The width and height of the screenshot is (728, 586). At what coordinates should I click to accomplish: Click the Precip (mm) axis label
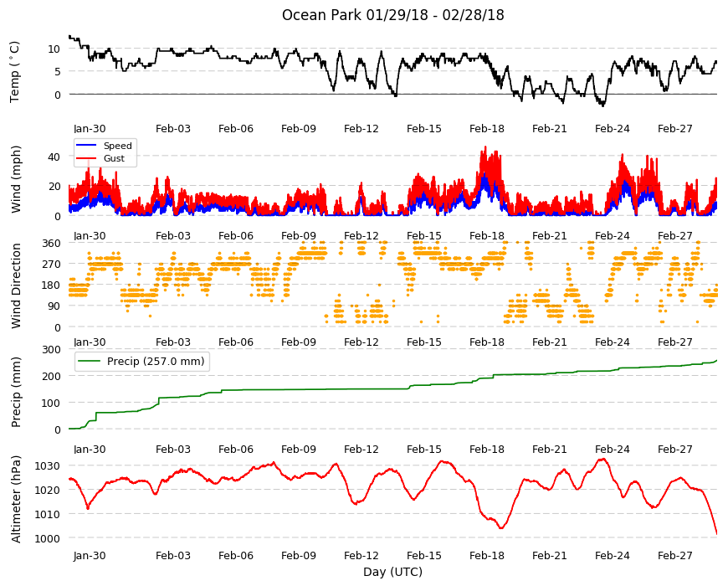pos(16,392)
